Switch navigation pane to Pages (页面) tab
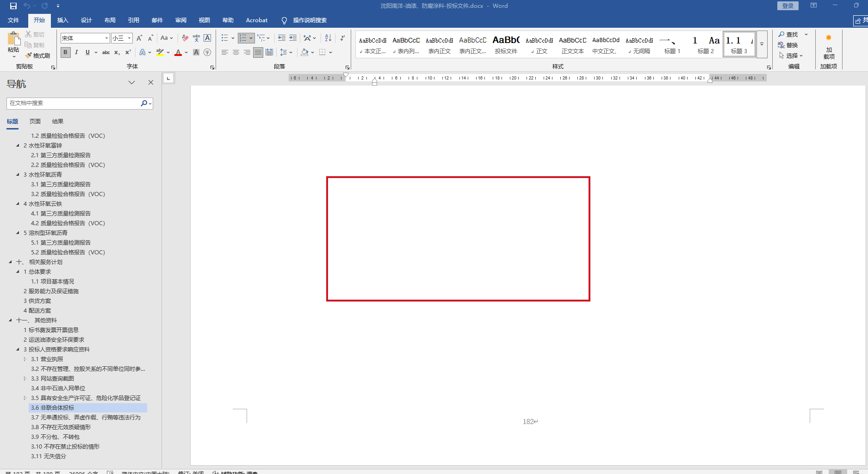 point(35,122)
